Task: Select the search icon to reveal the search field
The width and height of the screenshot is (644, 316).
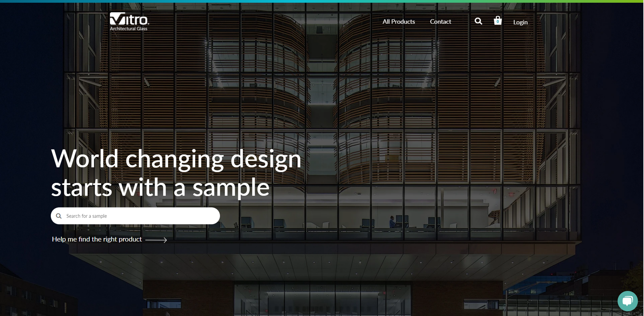Action: [x=478, y=21]
